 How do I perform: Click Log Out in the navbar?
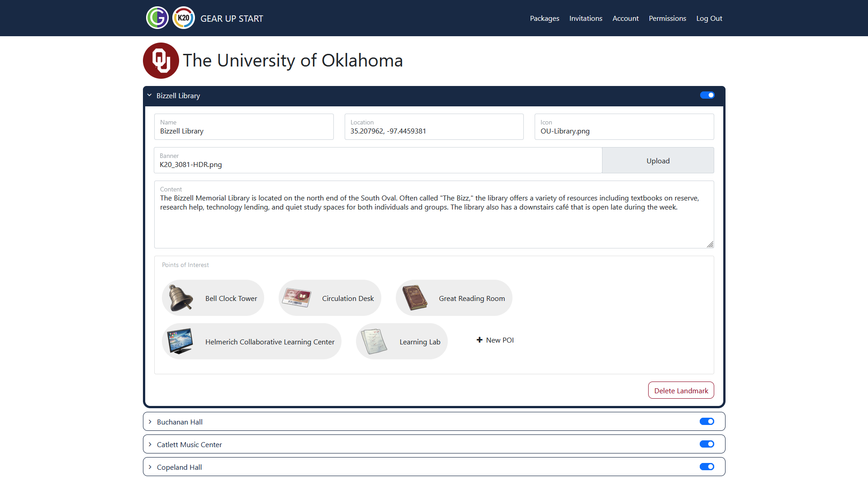[709, 19]
